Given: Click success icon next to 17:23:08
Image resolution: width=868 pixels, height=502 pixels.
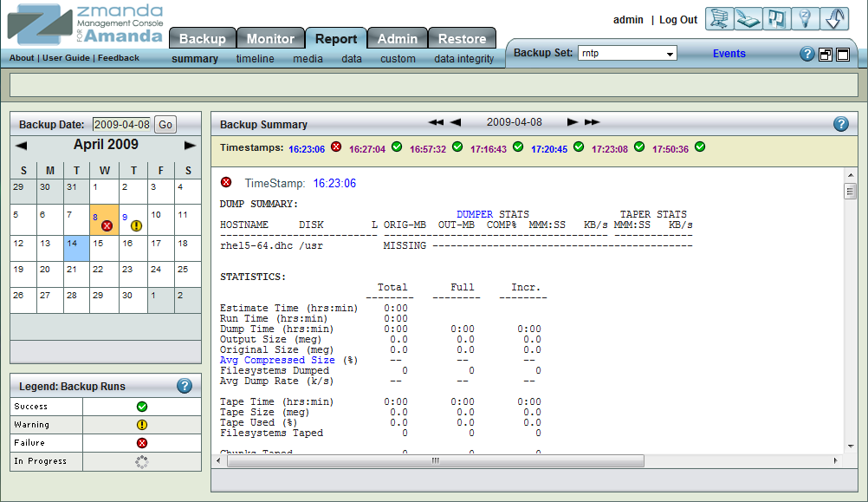Looking at the screenshot, I should [639, 147].
